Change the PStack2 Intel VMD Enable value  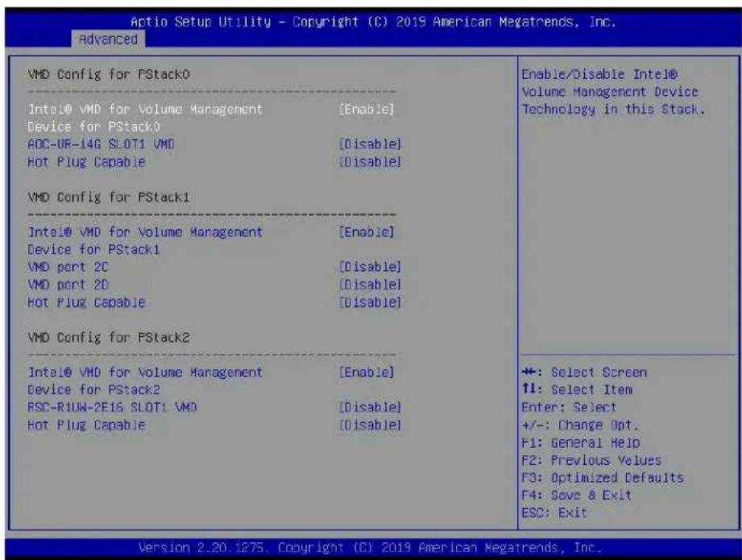point(367,372)
